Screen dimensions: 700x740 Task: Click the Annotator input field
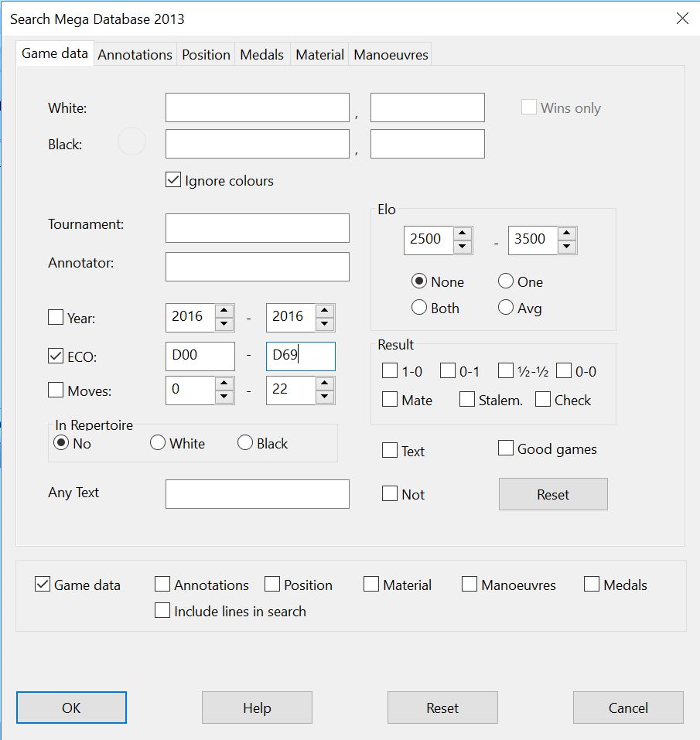click(x=258, y=267)
